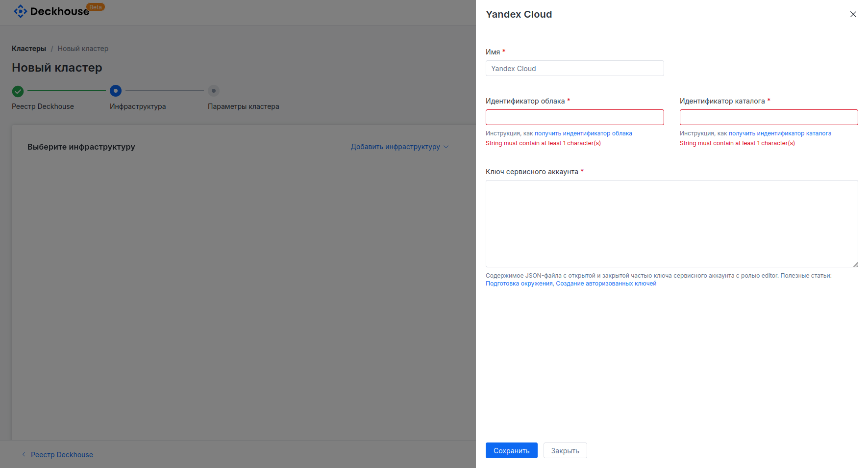Click the resize handle of the service key textarea
868x468 pixels.
coord(855,265)
